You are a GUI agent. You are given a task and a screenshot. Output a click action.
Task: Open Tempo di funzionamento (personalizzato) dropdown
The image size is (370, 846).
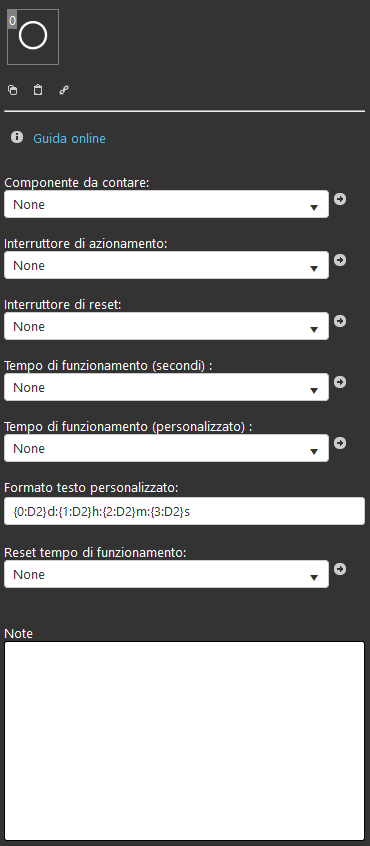point(166,448)
